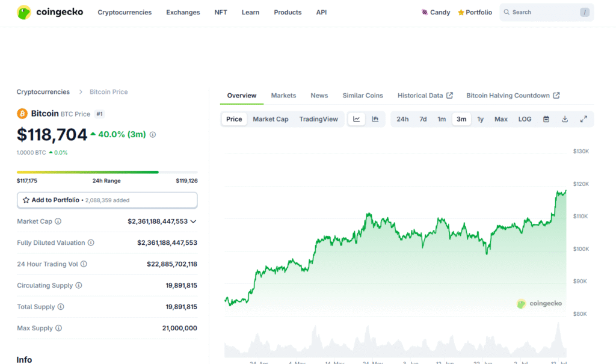
Task: Click the $2,361,188,447,553 Market Cap value
Action: tap(158, 221)
